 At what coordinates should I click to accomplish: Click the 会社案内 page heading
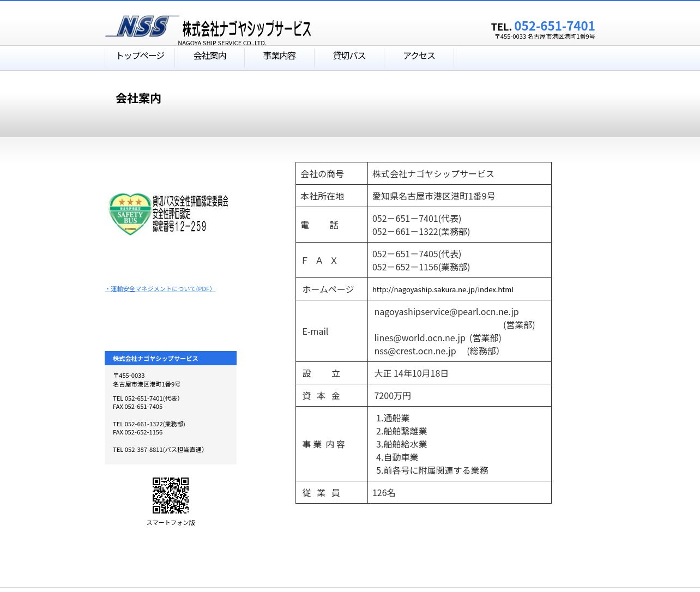point(138,99)
